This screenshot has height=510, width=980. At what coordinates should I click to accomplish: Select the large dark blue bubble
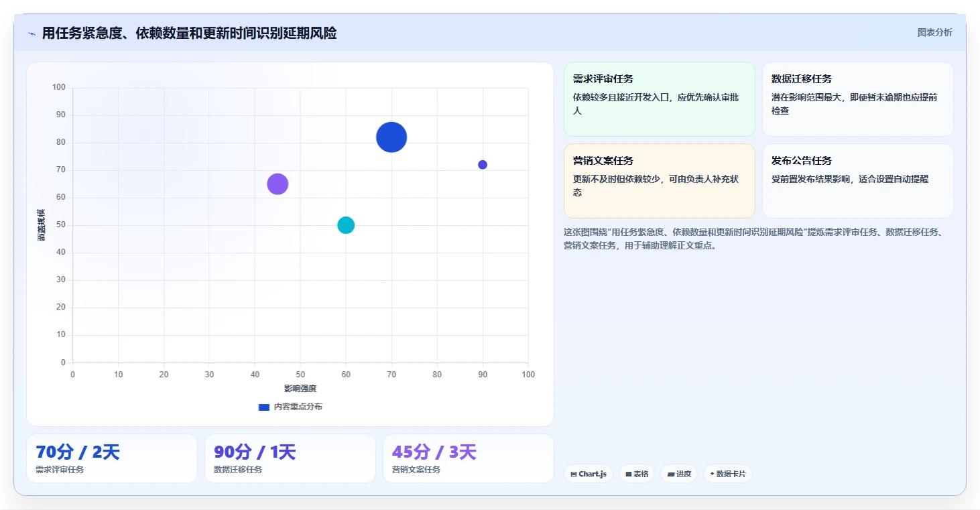pos(391,137)
